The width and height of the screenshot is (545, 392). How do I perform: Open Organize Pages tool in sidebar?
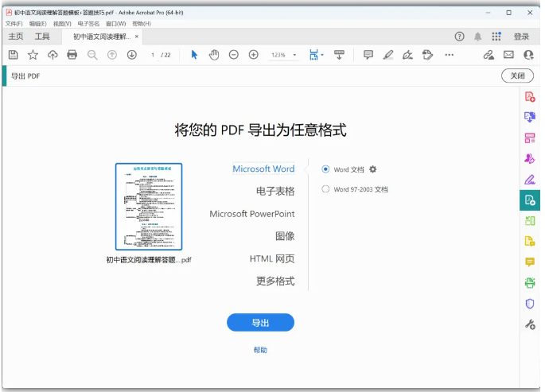[x=530, y=138]
